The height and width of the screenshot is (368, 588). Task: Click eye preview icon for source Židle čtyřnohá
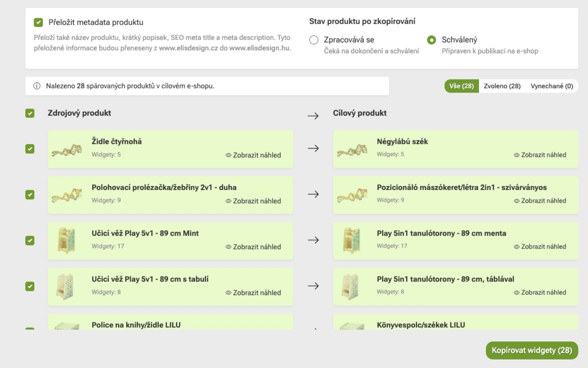[x=228, y=155]
